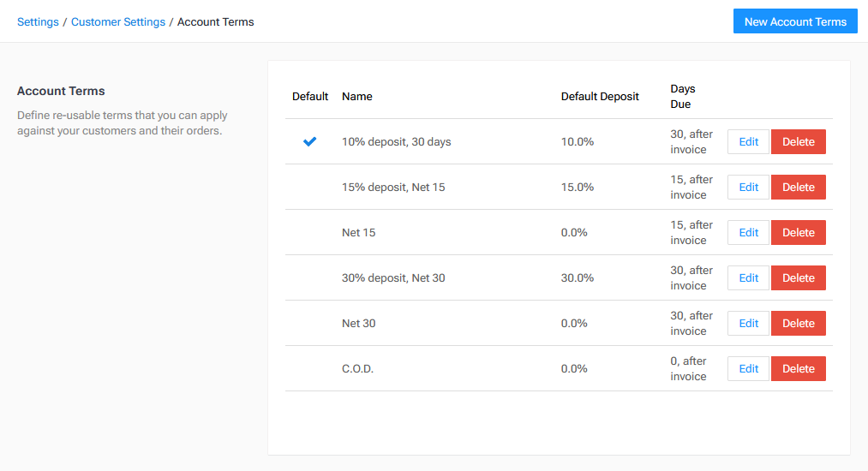Click the Name column header
Image resolution: width=868 pixels, height=471 pixels.
tap(357, 97)
